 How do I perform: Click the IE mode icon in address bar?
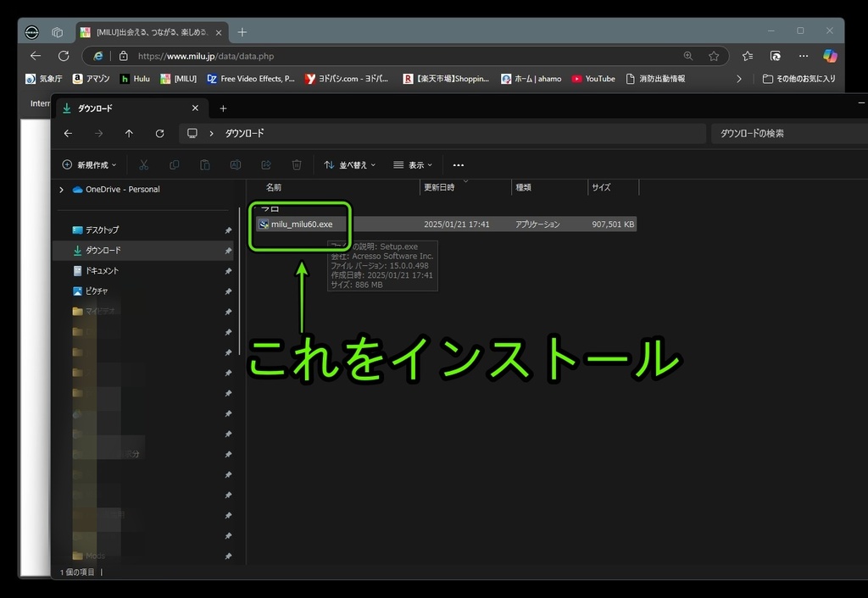pos(98,56)
